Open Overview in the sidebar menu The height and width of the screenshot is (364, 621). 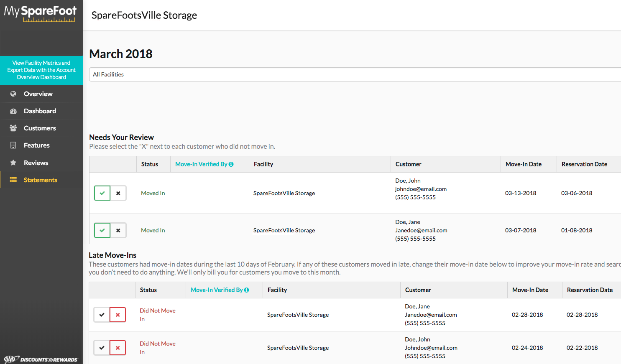click(38, 94)
